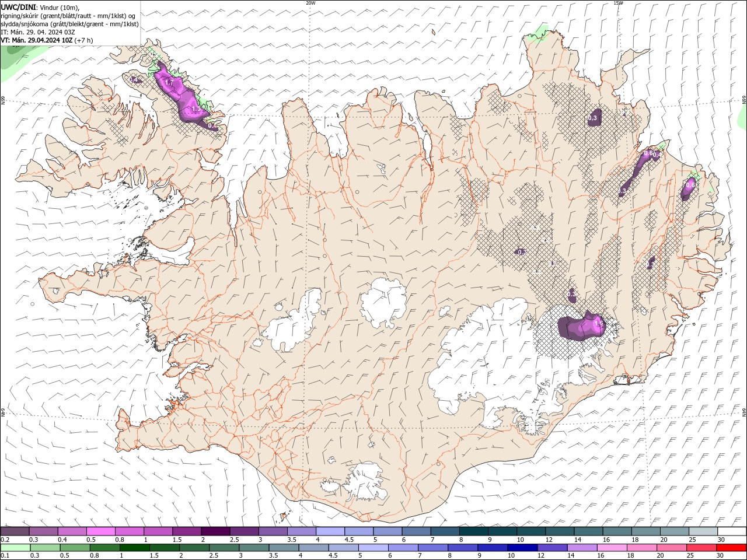This screenshot has height=560, width=747.
Task: Click the 0.6 value on the east coast blob
Action: point(690,184)
